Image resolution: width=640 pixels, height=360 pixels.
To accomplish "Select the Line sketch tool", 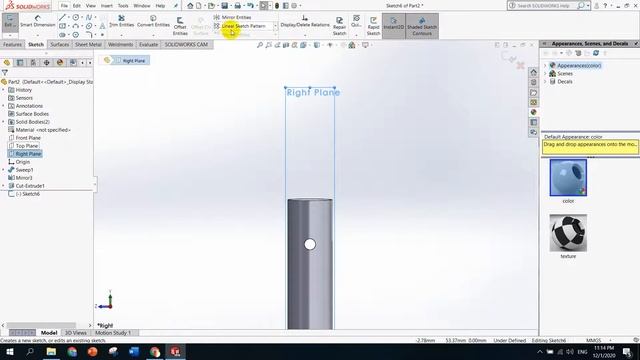I will tap(62, 18).
